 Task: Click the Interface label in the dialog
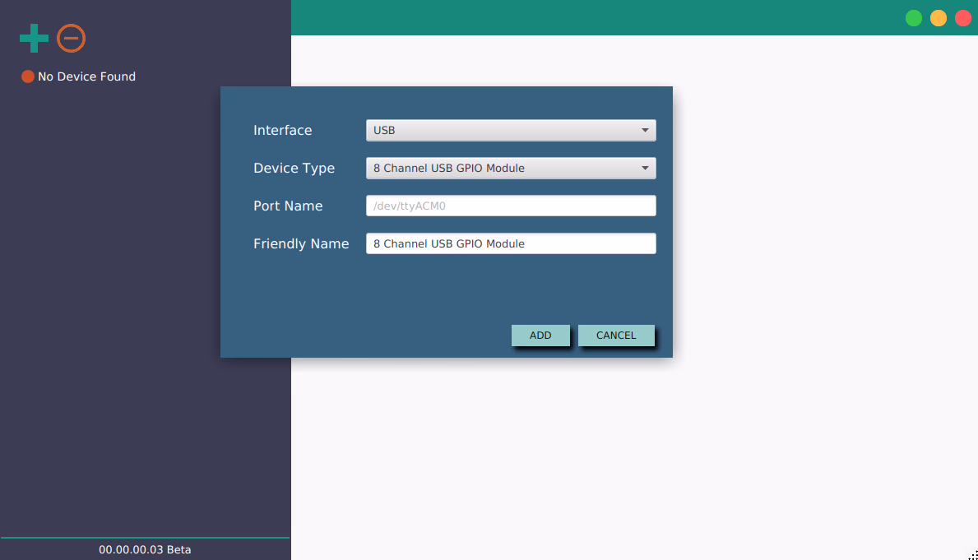click(283, 131)
